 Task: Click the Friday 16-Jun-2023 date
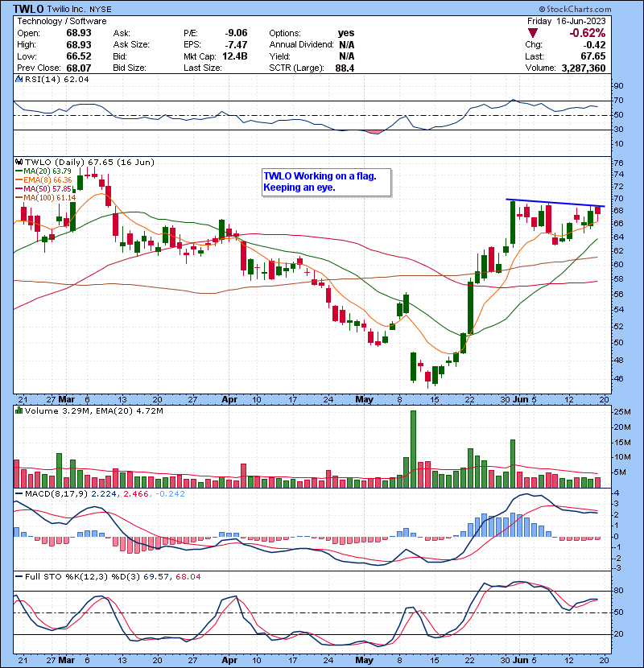point(566,21)
